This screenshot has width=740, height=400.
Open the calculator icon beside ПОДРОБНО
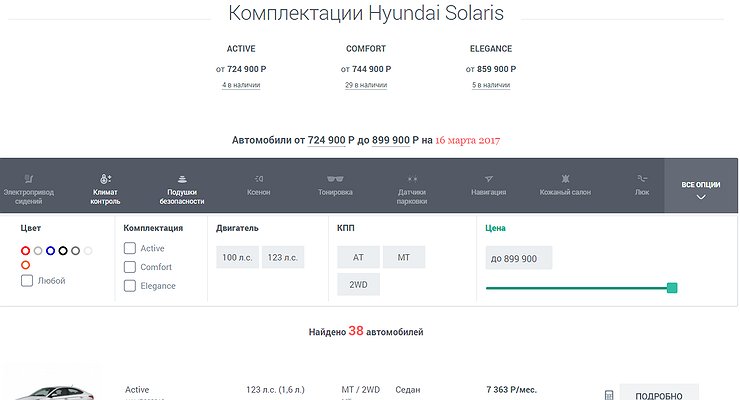(x=609, y=395)
